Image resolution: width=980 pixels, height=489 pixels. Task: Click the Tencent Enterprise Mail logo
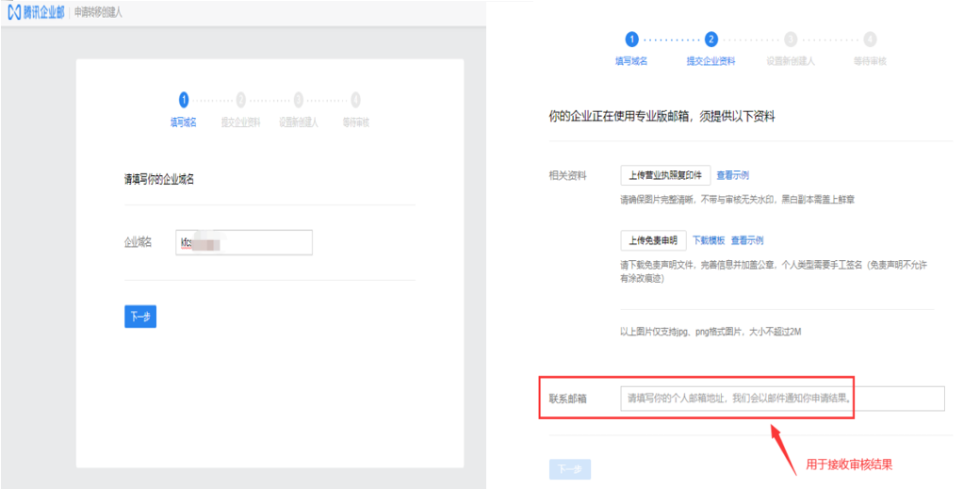click(36, 12)
